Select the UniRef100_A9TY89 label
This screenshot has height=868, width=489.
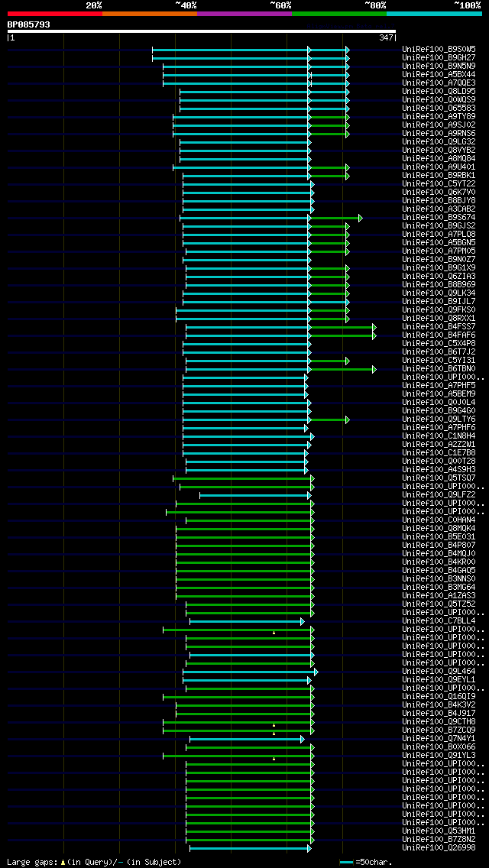(x=439, y=116)
